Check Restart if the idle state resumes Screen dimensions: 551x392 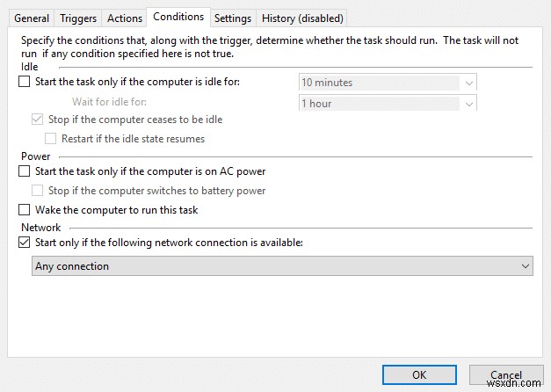tap(51, 139)
